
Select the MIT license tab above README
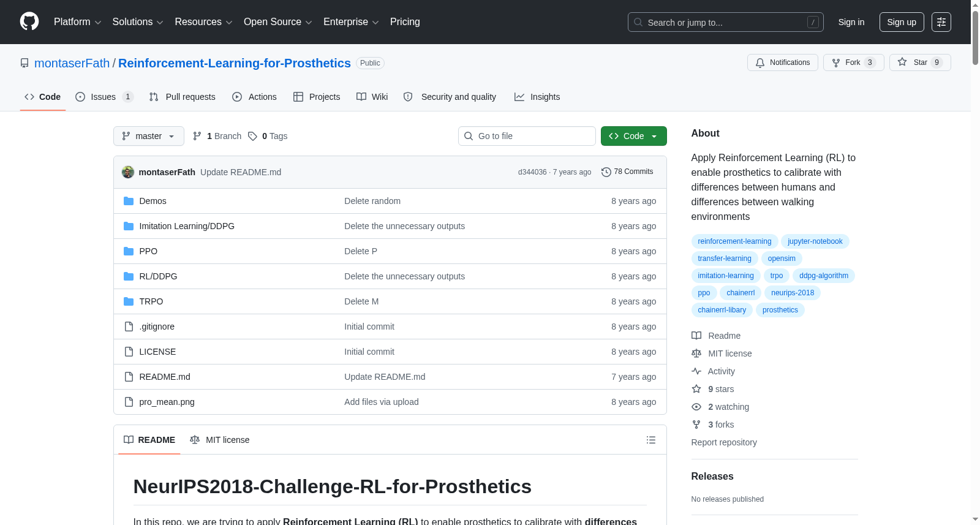tap(220, 440)
